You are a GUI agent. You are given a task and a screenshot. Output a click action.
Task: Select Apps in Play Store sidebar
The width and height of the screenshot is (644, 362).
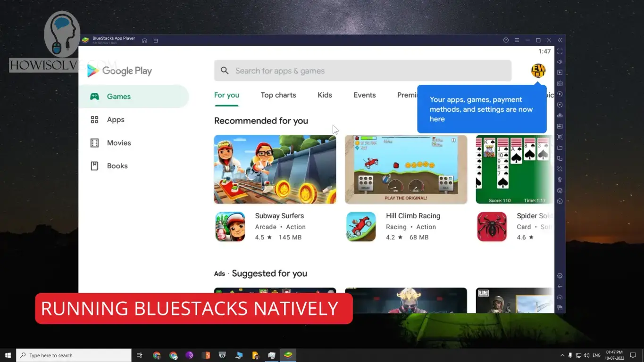[134, 120]
